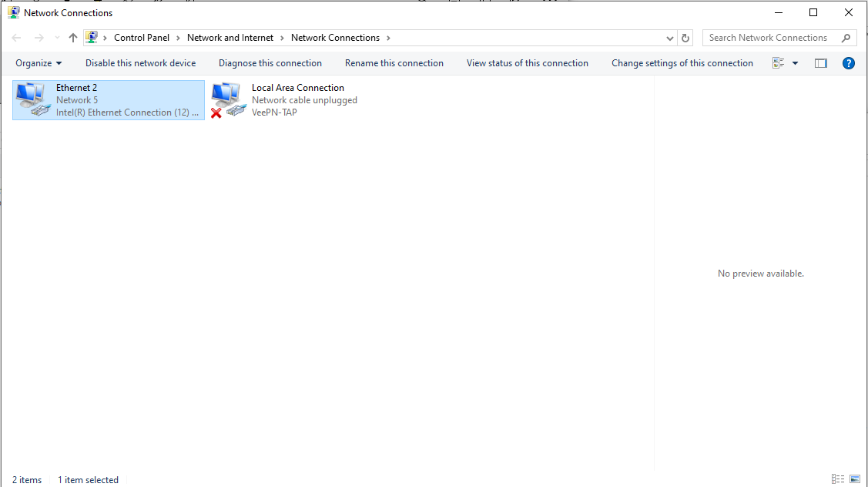This screenshot has width=868, height=487.
Task: Click the Refresh button beside address bar
Action: click(x=685, y=38)
